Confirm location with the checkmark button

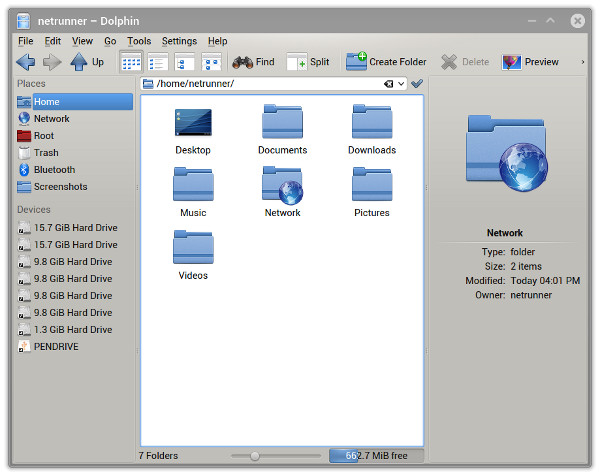417,84
